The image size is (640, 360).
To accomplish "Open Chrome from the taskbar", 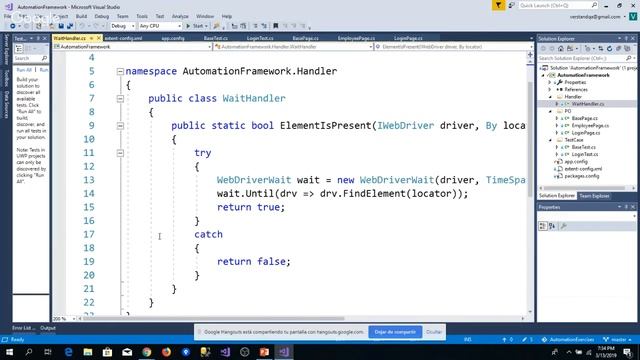I will tap(147, 352).
